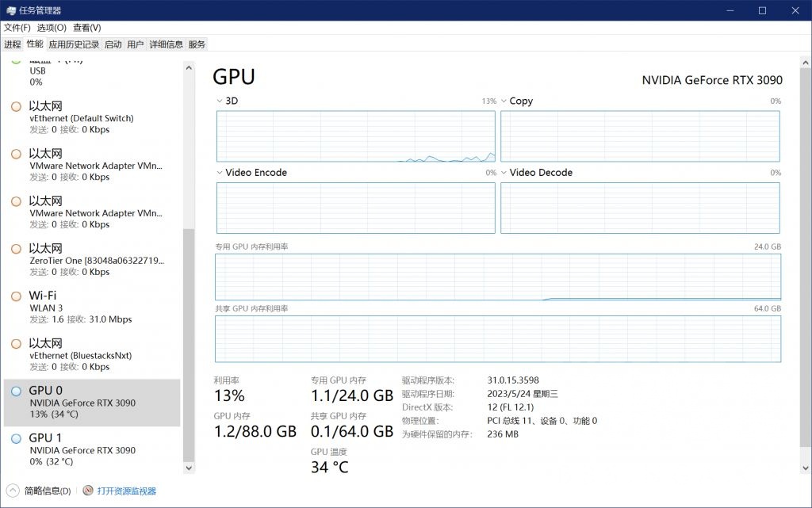Image resolution: width=812 pixels, height=508 pixels.
Task: Open the 3D graph engine dropdown
Action: point(220,101)
